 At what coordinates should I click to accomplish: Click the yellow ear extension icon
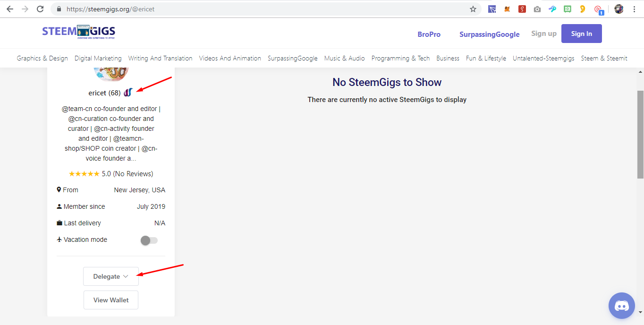583,9
